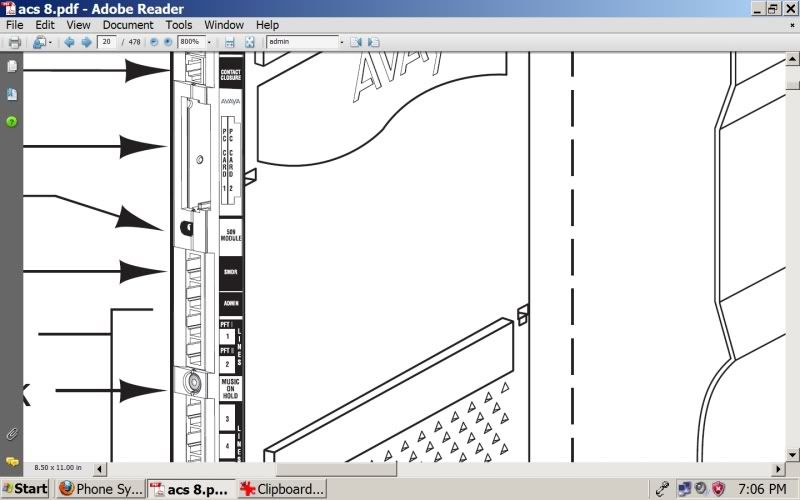
Task: Click the network computers system tray icon
Action: 685,489
